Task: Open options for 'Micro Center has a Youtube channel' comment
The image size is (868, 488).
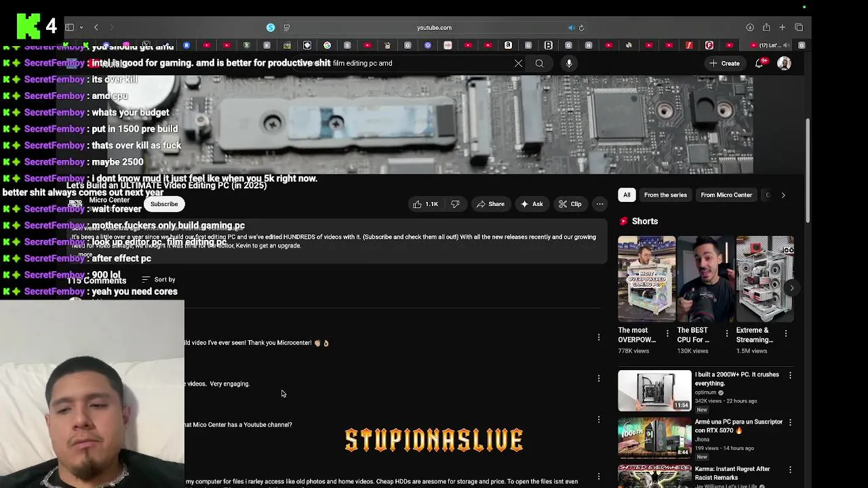Action: point(599,420)
